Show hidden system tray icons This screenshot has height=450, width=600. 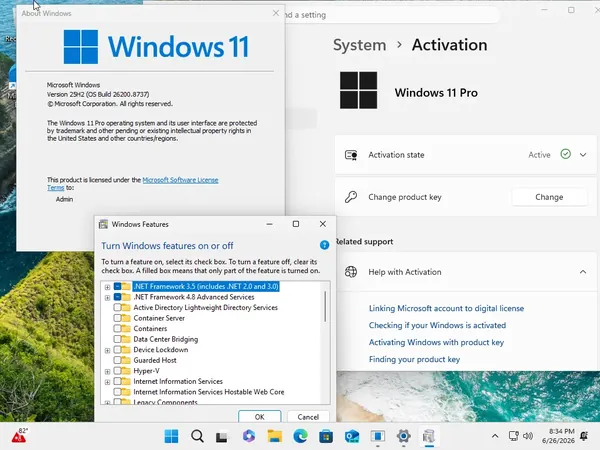coord(495,436)
